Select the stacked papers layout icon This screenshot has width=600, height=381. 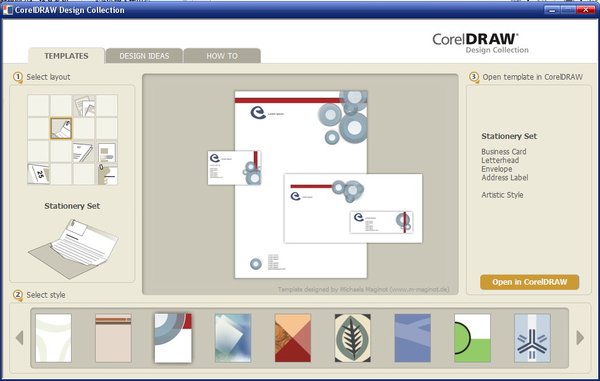tap(84, 106)
